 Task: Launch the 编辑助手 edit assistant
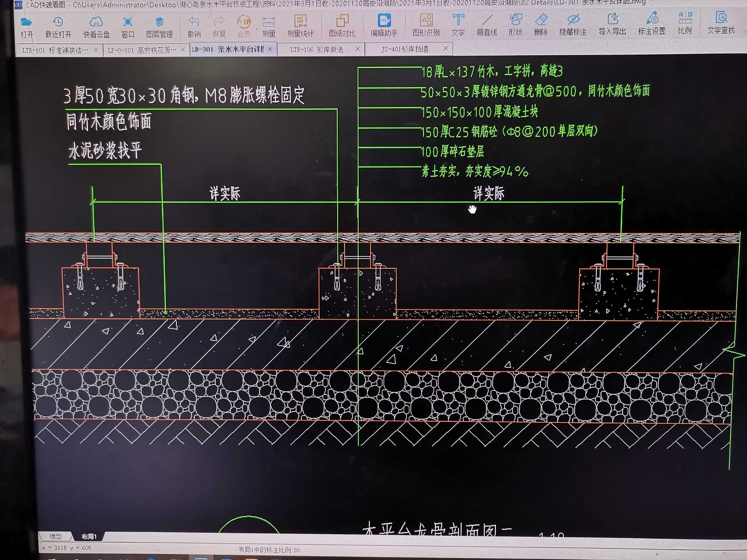pyautogui.click(x=384, y=25)
